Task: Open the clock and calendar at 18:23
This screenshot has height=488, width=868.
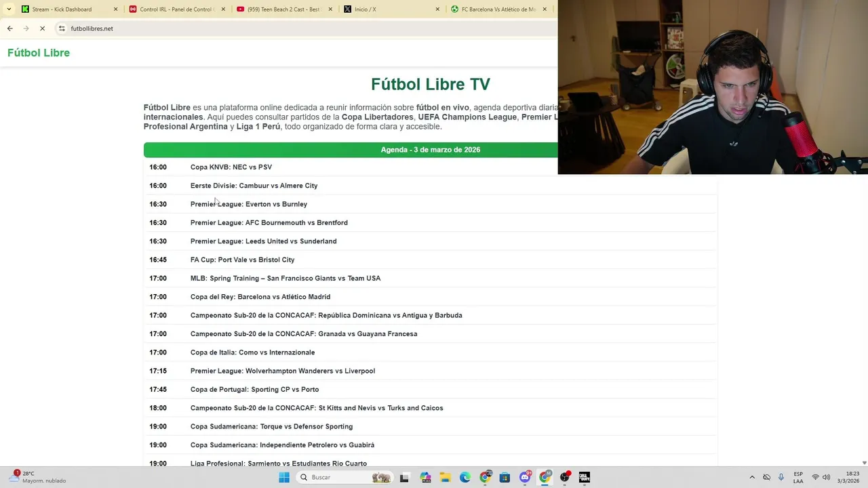Action: (848, 477)
